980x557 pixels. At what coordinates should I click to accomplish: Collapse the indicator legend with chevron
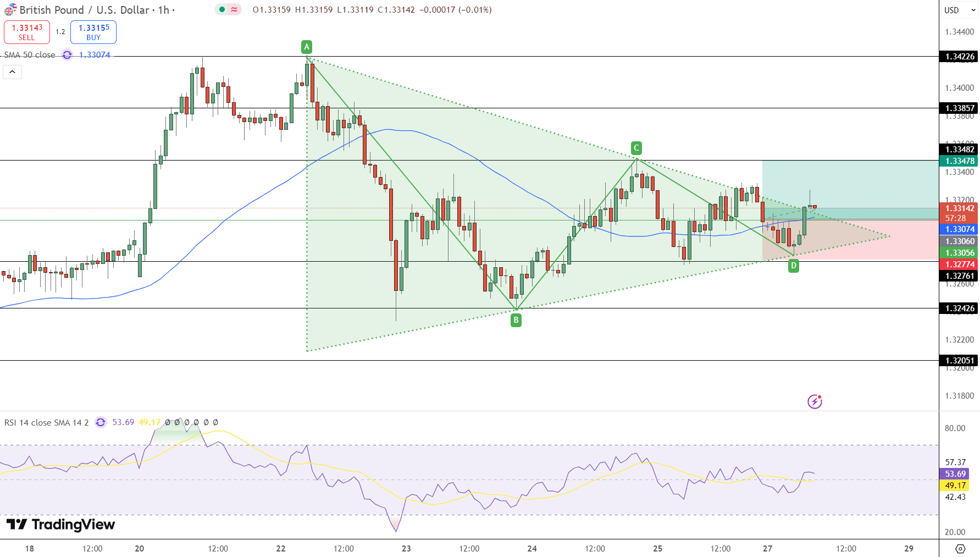click(12, 72)
